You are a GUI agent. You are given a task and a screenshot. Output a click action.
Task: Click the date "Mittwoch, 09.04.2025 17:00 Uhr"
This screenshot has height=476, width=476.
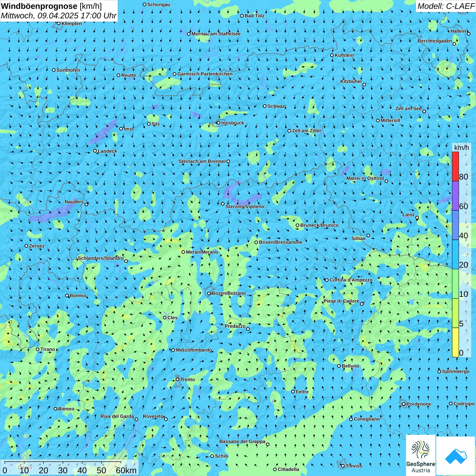[59, 16]
